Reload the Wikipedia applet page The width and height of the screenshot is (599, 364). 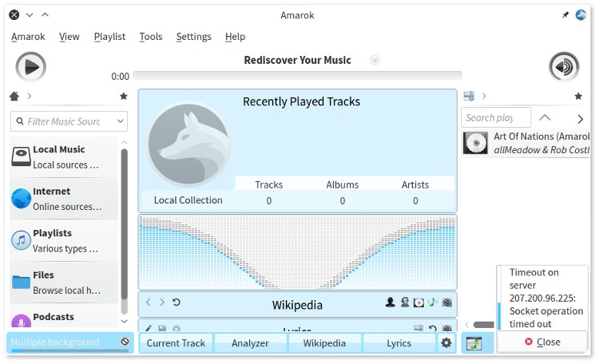177,303
